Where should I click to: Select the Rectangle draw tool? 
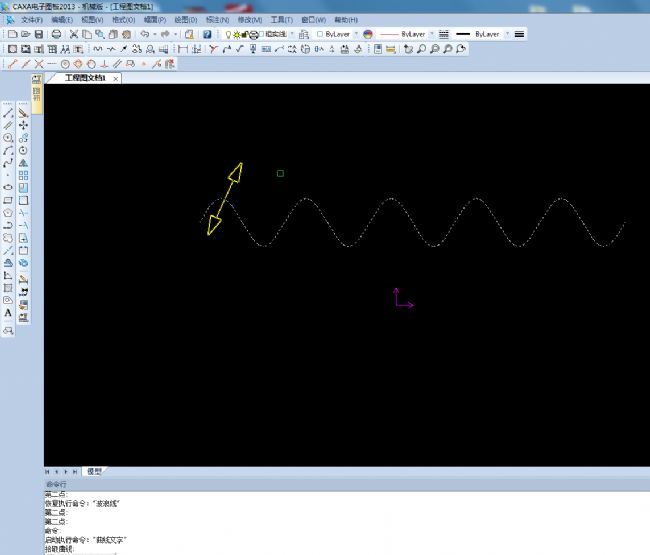(9, 199)
